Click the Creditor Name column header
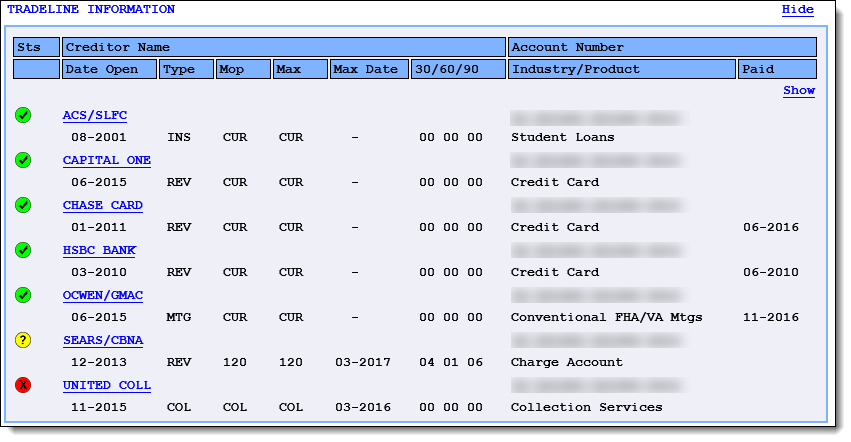 coord(284,47)
